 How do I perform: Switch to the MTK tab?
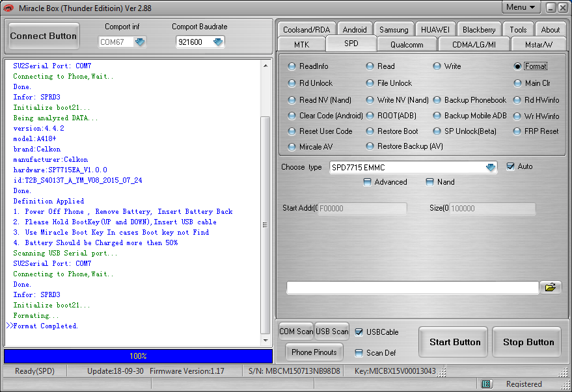click(301, 44)
